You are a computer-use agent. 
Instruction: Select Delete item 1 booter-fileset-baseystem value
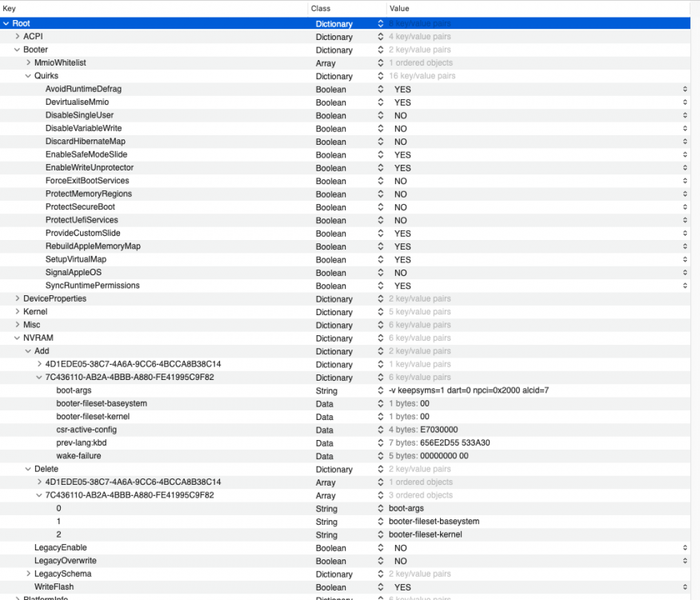coord(434,522)
